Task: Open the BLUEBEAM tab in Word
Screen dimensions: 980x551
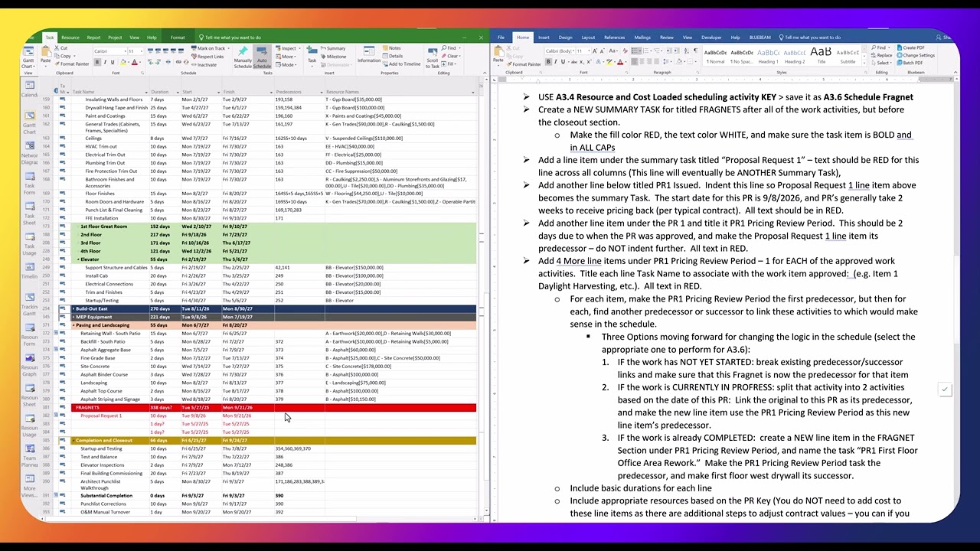Action: pos(760,37)
